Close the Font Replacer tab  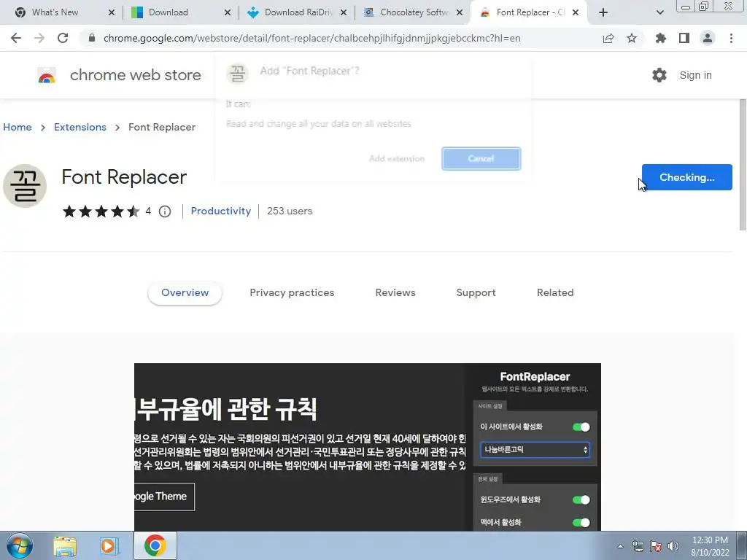576,12
